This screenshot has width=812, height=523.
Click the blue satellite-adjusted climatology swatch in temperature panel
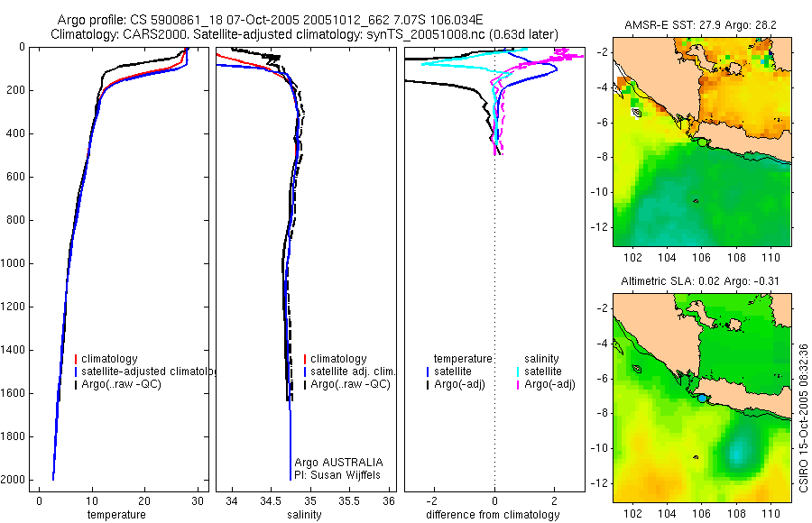pyautogui.click(x=76, y=372)
